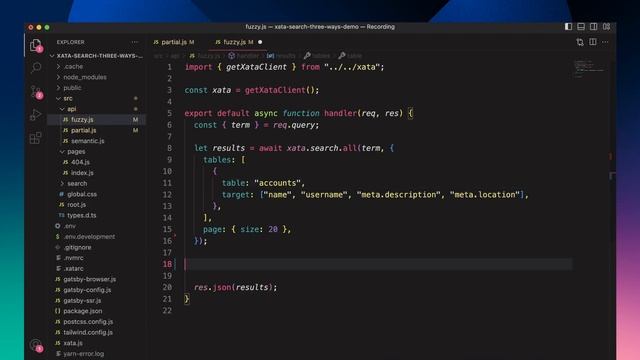Click the code minimap preview
Viewport: 640px width, 360px height.
[589, 68]
